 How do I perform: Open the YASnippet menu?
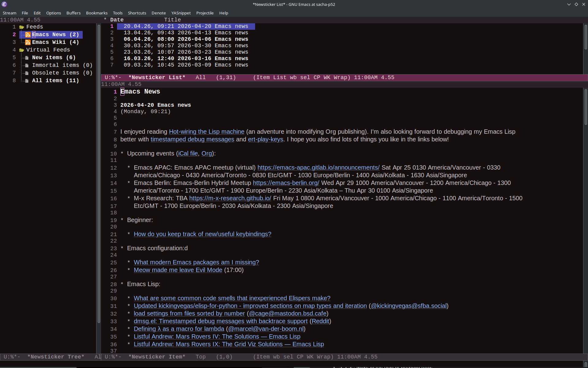(181, 13)
